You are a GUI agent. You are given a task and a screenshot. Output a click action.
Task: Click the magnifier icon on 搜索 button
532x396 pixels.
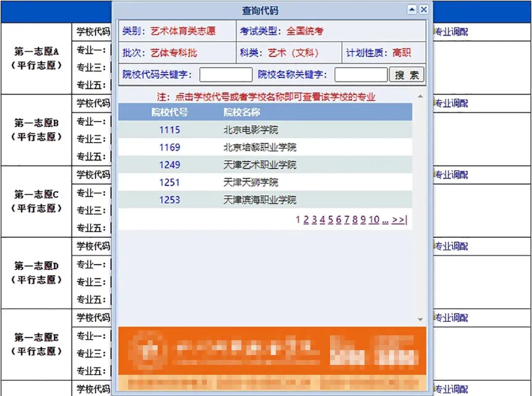point(399,74)
